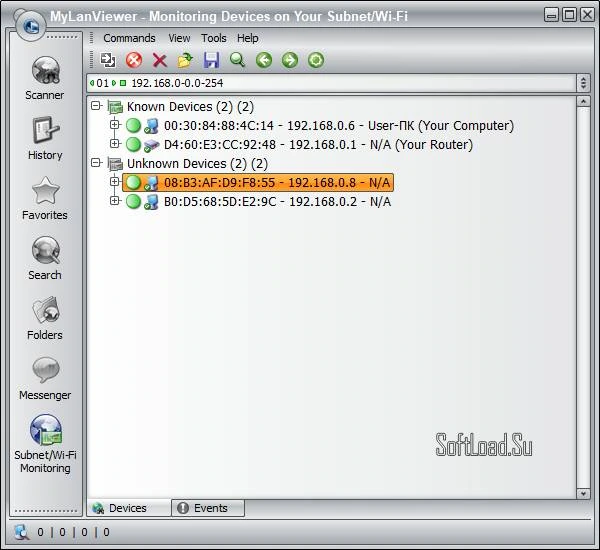Minimize the MyLanViewer window
The height and width of the screenshot is (550, 600).
551,15
